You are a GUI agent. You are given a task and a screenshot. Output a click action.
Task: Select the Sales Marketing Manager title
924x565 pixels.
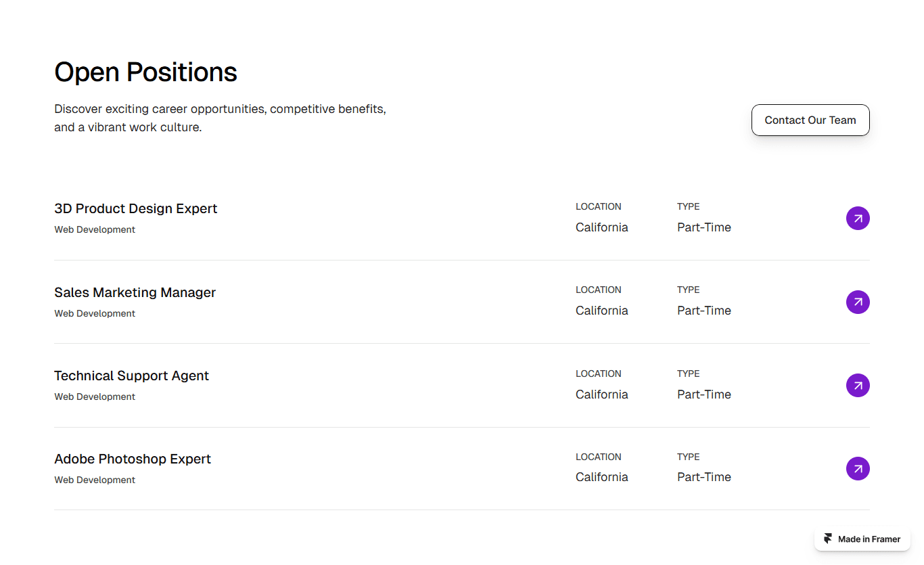click(x=135, y=292)
